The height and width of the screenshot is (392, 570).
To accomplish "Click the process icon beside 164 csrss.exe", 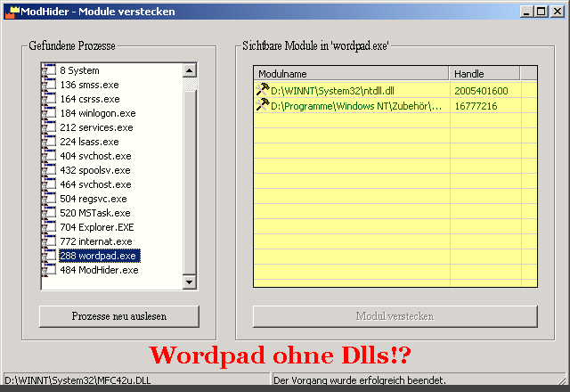I will pyautogui.click(x=49, y=99).
